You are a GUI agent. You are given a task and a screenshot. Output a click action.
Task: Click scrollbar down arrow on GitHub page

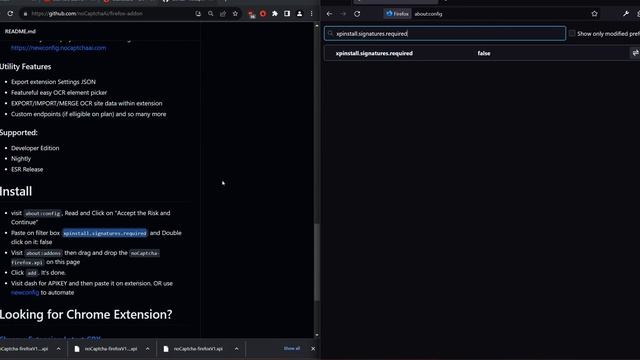[317, 335]
